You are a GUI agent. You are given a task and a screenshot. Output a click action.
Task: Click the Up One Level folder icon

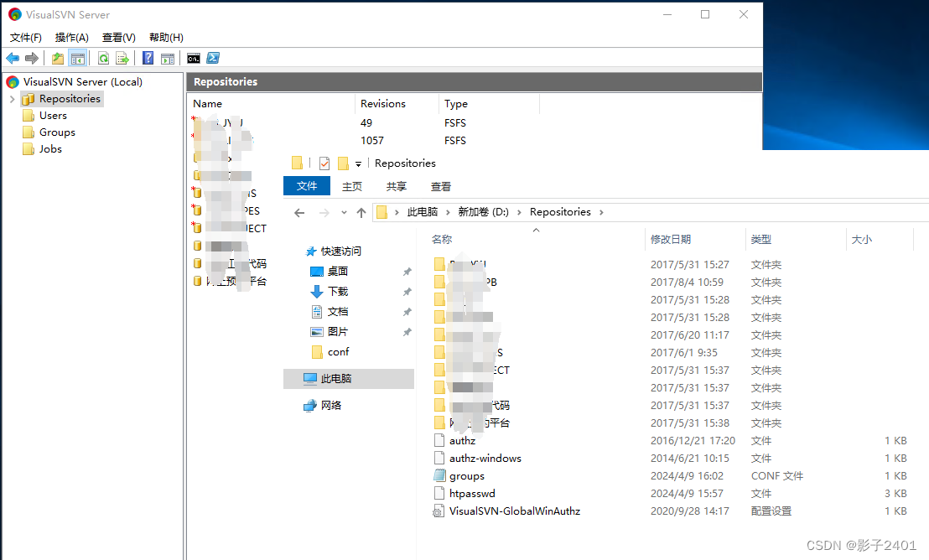click(x=58, y=58)
